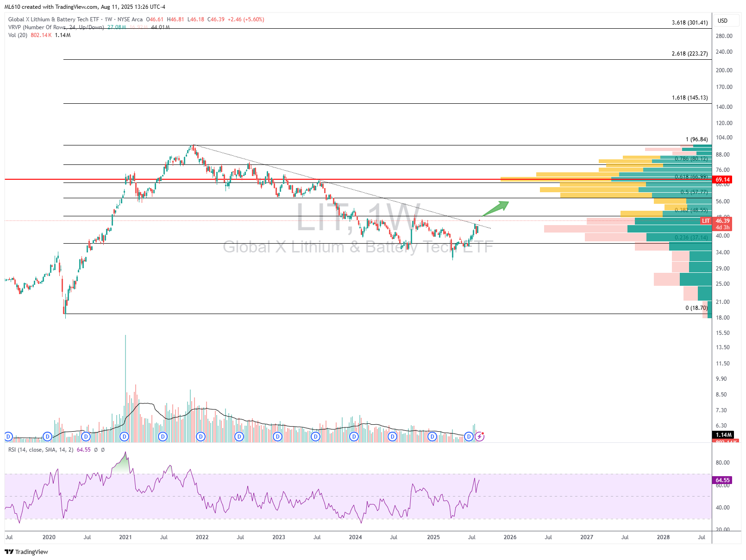Viewport: 746px width, 560px height.
Task: Click the 15.50 price axis label
Action: [722, 333]
